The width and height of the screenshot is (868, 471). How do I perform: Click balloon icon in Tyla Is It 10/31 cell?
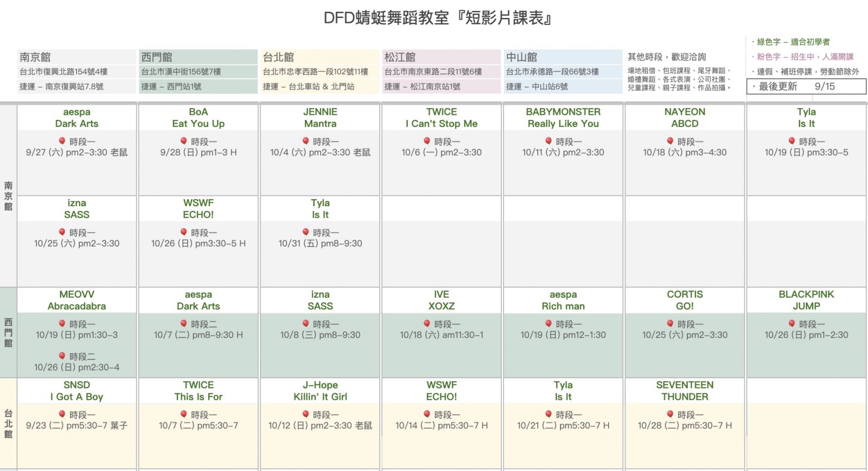(305, 232)
